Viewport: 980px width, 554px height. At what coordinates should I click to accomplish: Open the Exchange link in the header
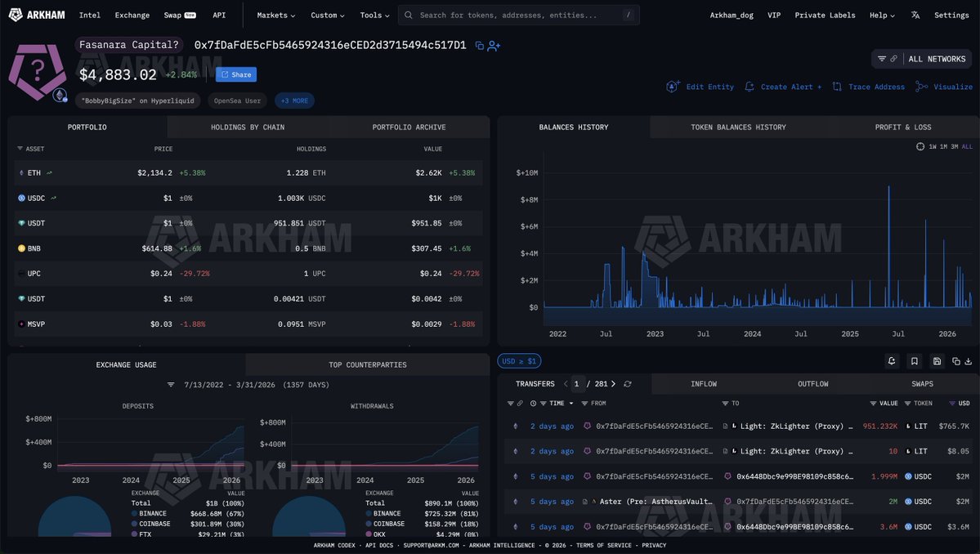(132, 15)
